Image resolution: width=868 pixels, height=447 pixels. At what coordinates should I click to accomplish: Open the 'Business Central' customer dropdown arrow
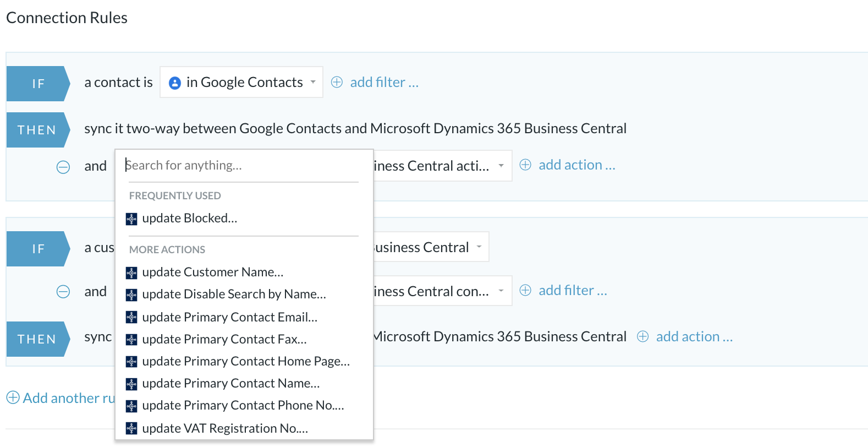(x=479, y=247)
